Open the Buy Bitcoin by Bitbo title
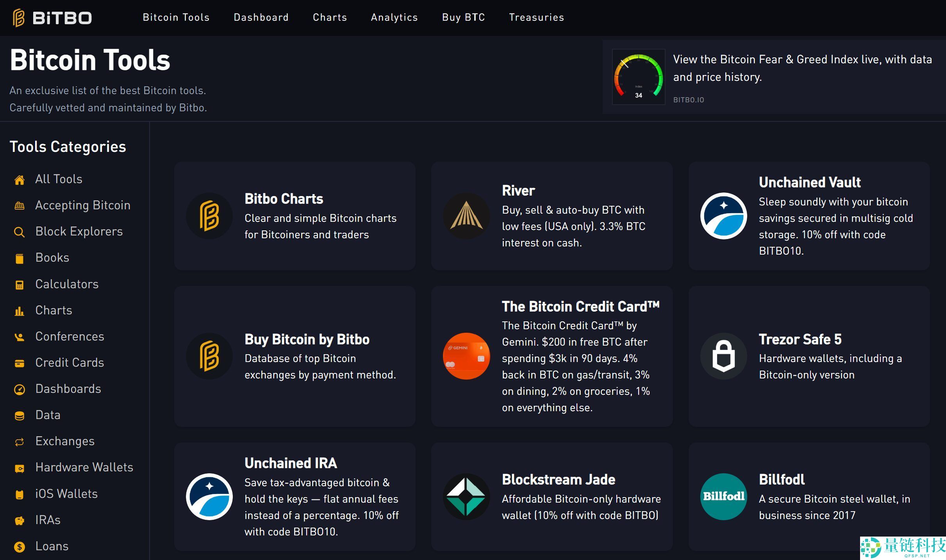The height and width of the screenshot is (560, 946). click(307, 339)
